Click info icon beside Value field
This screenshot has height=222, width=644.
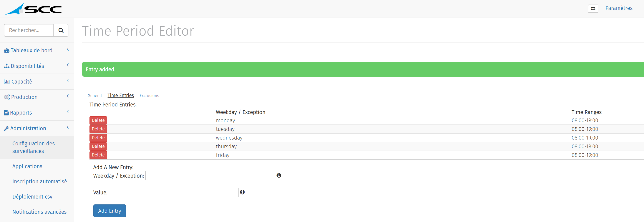[x=242, y=192]
